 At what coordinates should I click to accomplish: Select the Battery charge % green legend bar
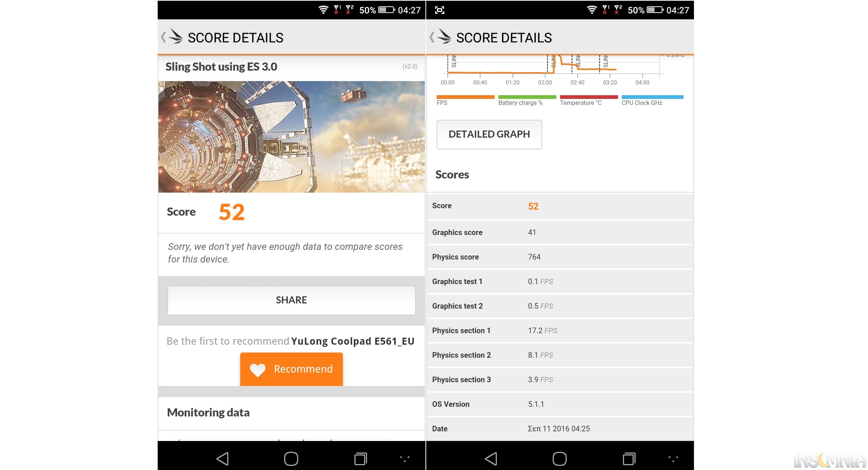527,97
